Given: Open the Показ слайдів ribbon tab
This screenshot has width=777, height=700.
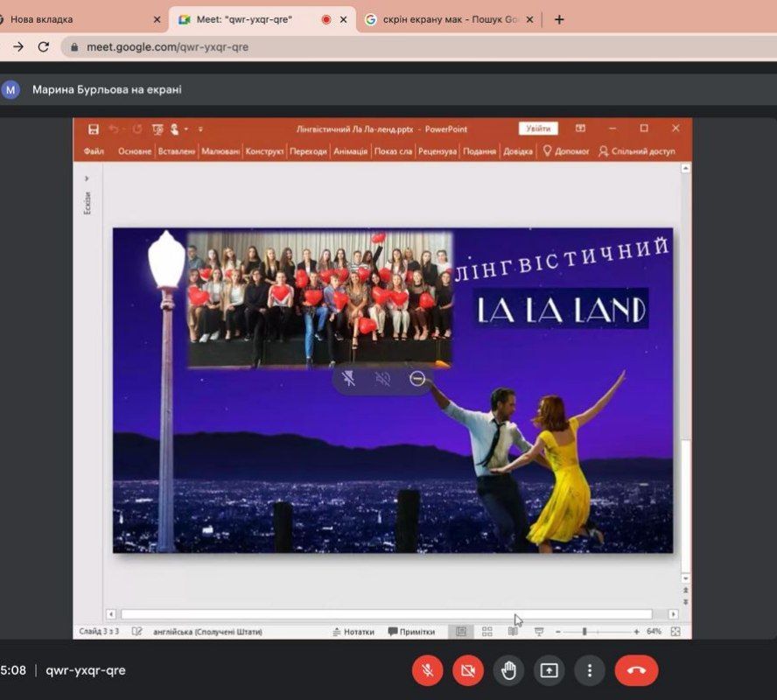Looking at the screenshot, I should coord(393,151).
